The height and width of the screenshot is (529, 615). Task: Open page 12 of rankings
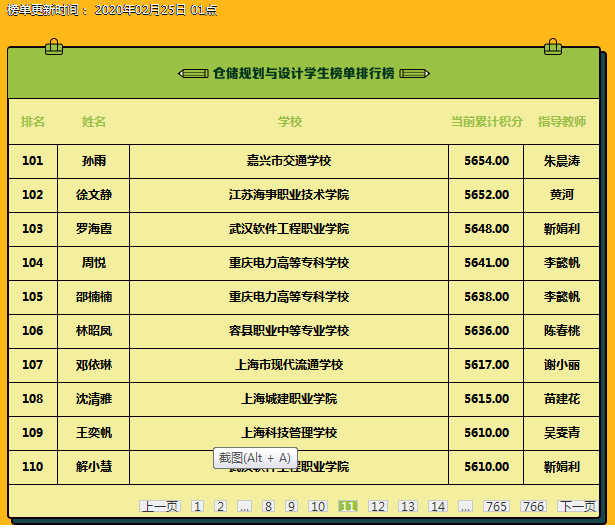click(378, 507)
